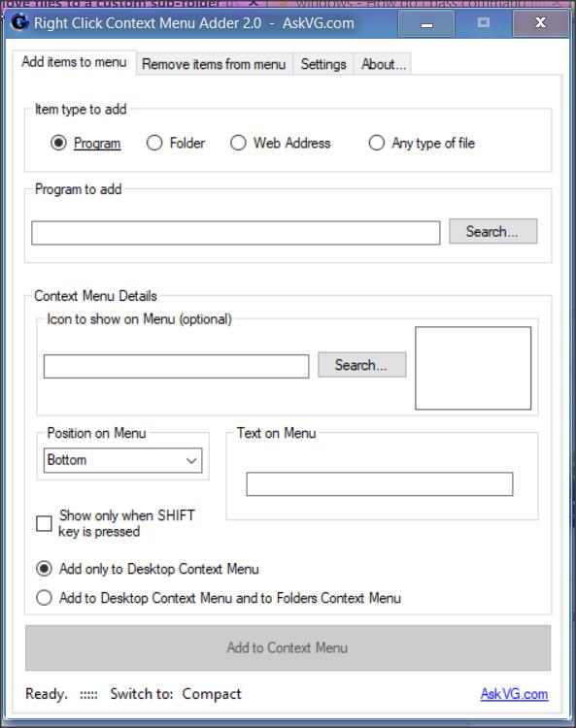Switch to Compact mode
The height and width of the screenshot is (728, 576).
coord(212,694)
